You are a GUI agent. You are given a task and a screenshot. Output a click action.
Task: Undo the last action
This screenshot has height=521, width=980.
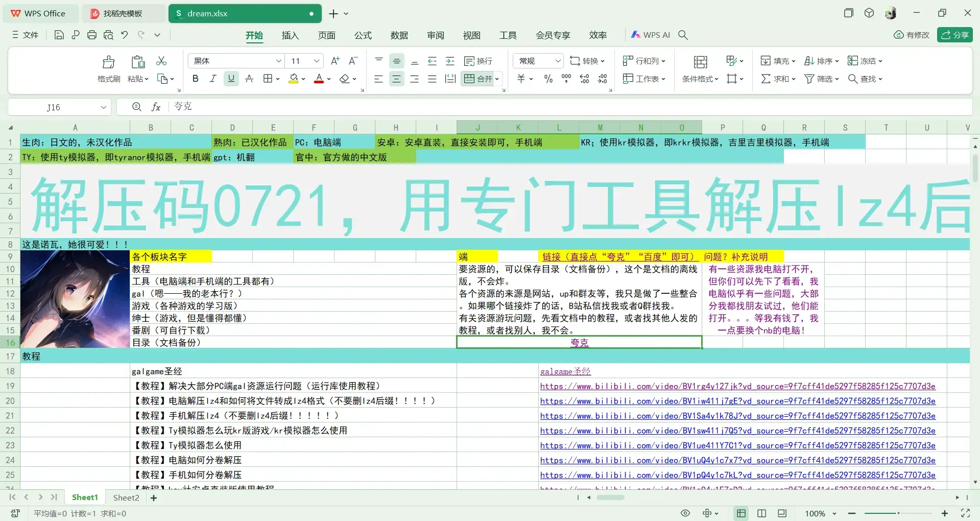point(125,35)
